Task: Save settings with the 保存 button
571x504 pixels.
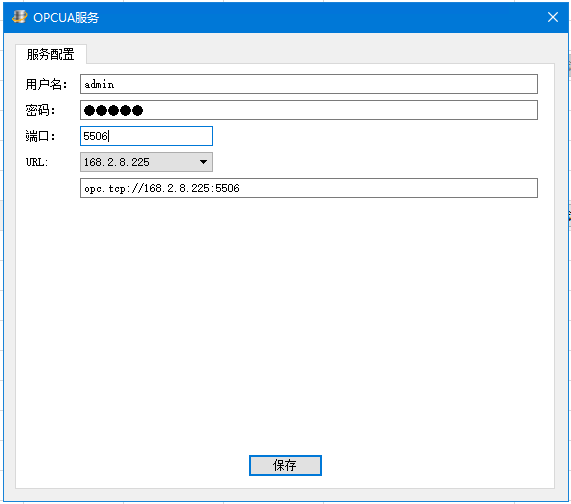Action: 285,465
